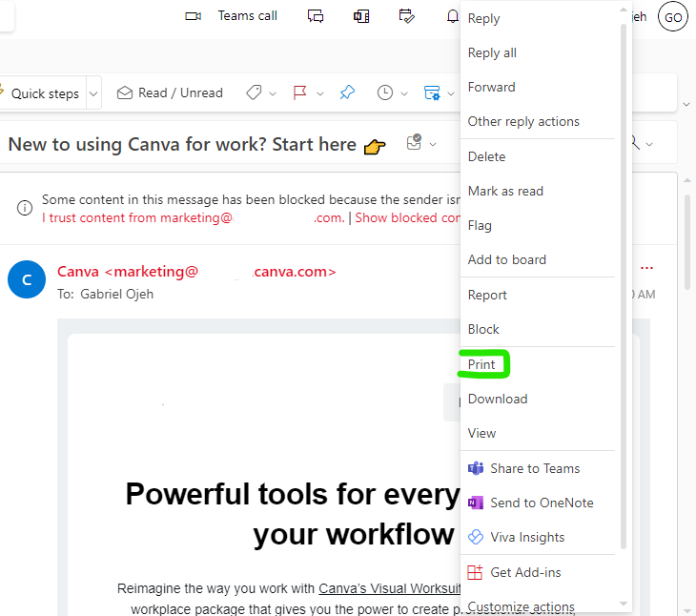Click the Share to Teams icon
Image resolution: width=696 pixels, height=616 pixels.
(x=476, y=468)
